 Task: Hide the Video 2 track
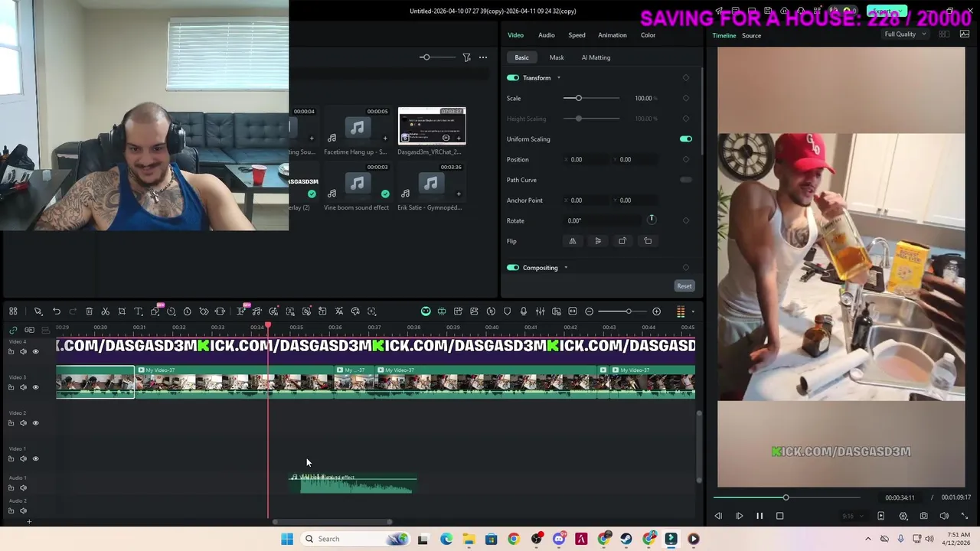[35, 423]
